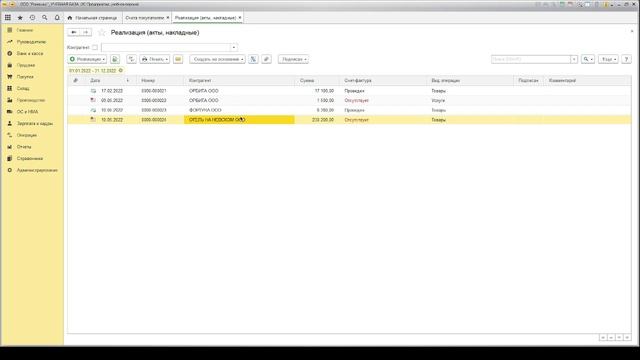
Task: Open the Подписан dropdown button
Action: [x=293, y=59]
